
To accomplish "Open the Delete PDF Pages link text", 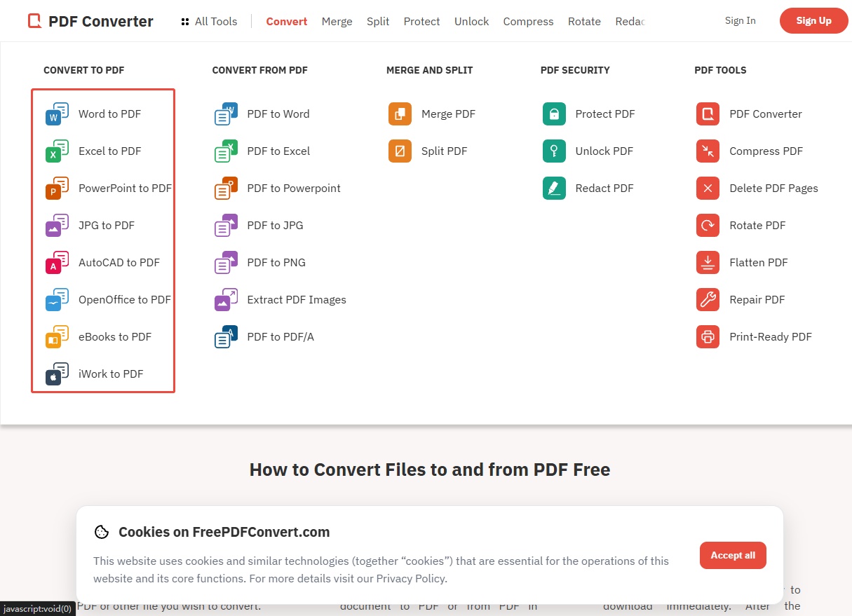I will (773, 188).
